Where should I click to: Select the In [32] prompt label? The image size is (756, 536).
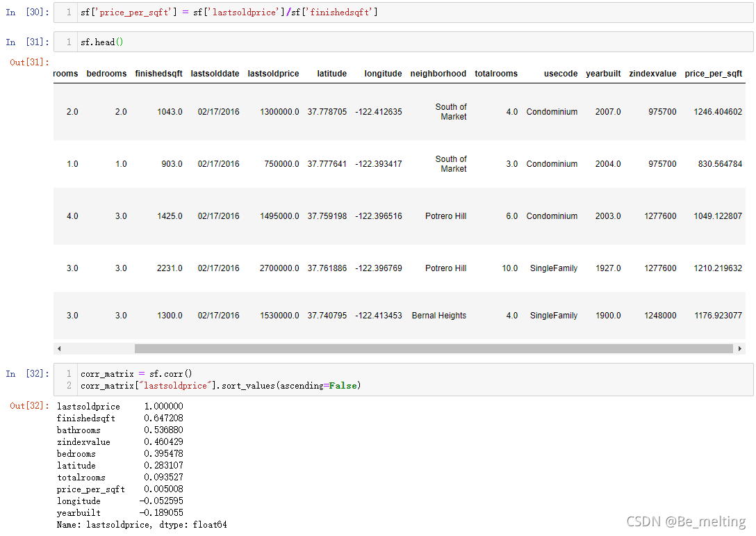tap(27, 373)
